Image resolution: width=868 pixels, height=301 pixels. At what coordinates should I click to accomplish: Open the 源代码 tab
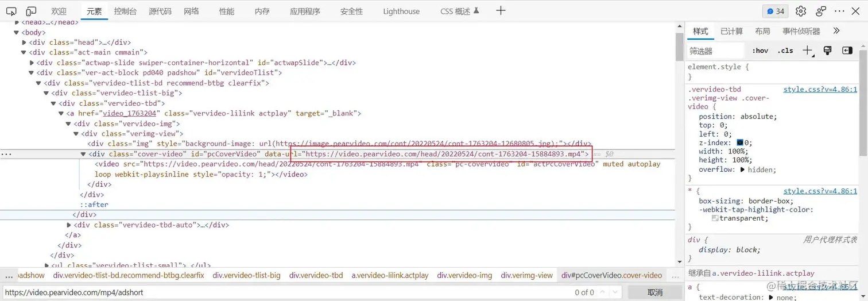coord(160,11)
